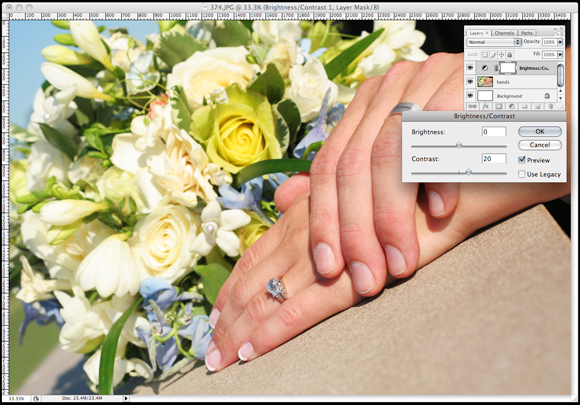
Task: Click the Cancel button
Action: click(540, 145)
